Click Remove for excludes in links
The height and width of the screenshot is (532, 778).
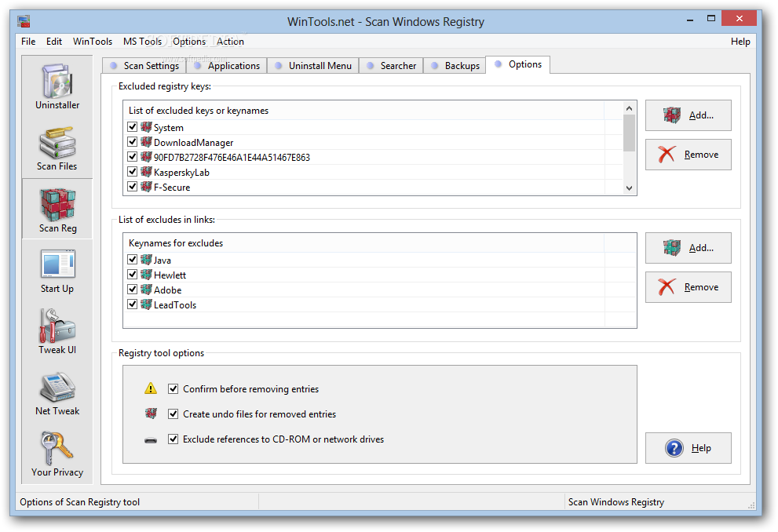click(689, 287)
